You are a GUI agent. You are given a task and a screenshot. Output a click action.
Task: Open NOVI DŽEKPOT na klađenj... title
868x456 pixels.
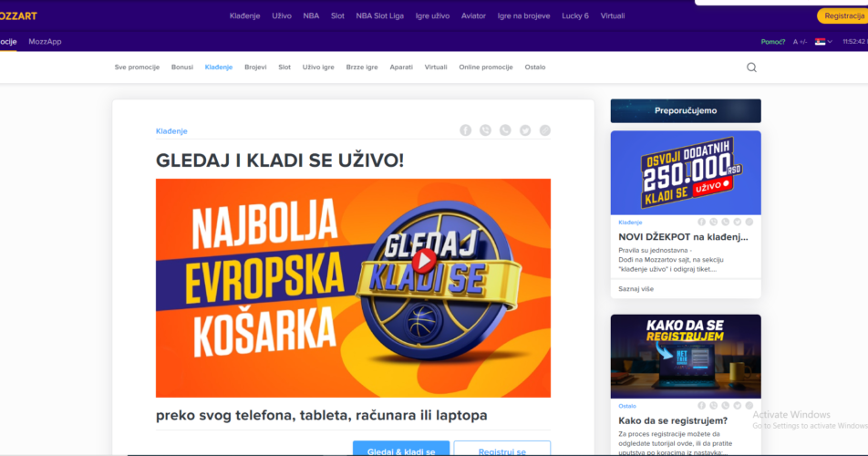tap(683, 237)
